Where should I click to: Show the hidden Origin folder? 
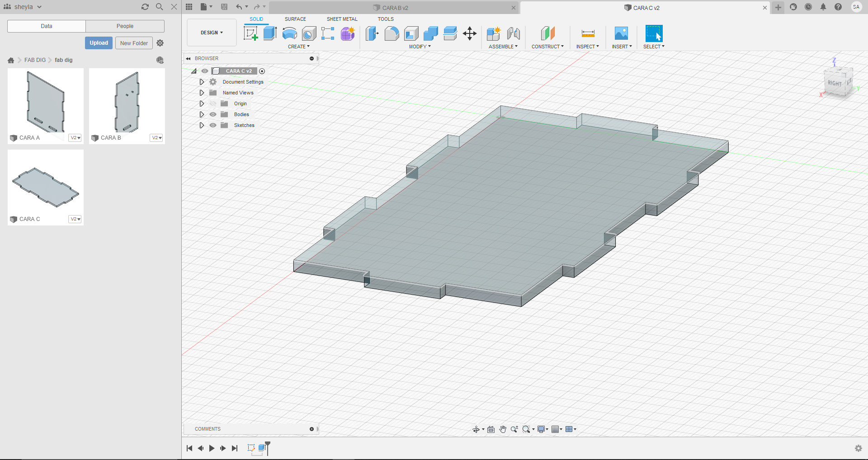coord(213,103)
